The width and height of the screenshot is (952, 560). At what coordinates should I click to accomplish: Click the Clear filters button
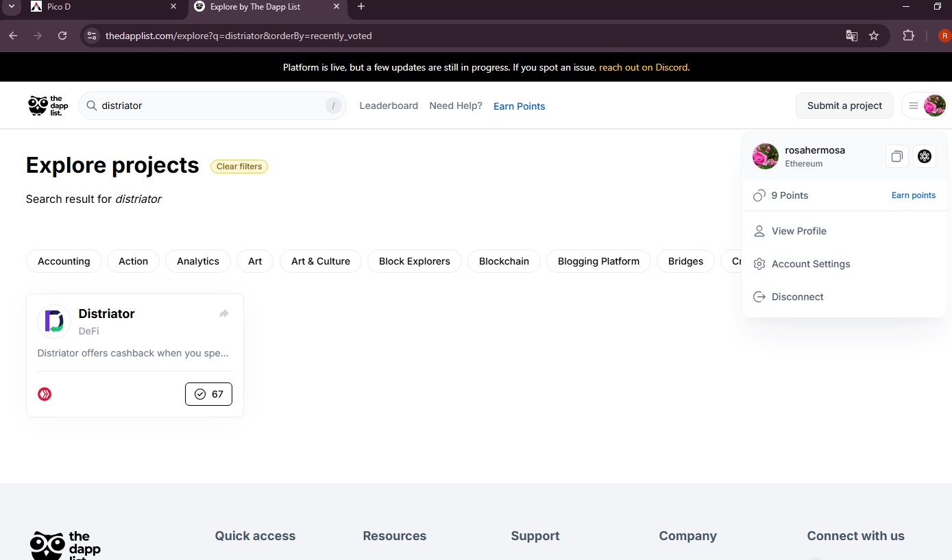coord(239,167)
